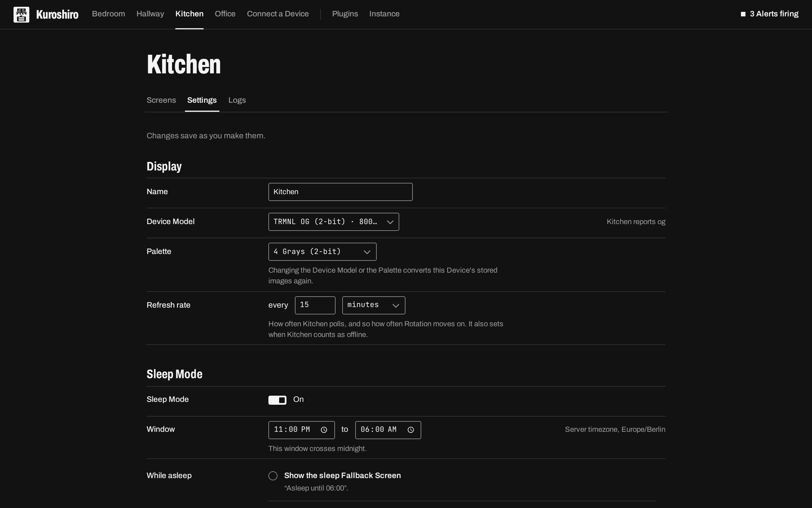Click the sleep window end time field
Screen dimensions: 812x508
[x=388, y=430]
